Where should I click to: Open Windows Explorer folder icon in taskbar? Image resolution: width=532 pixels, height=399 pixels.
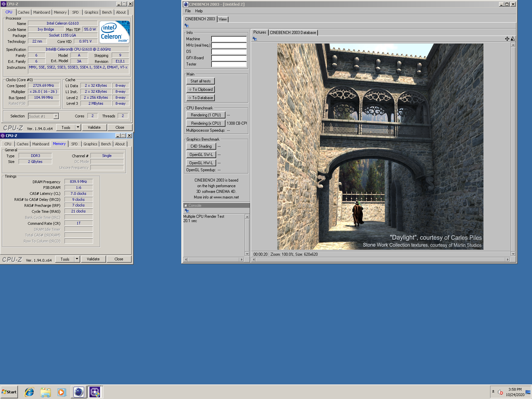point(45,392)
